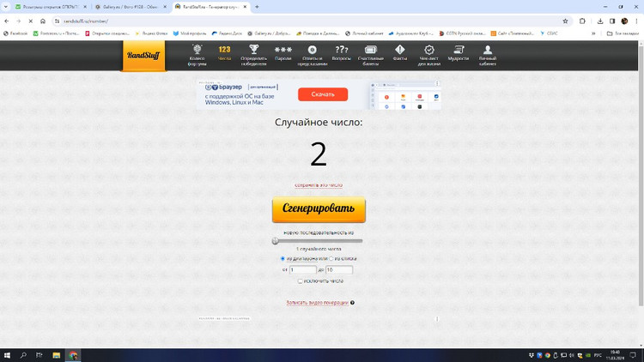The height and width of the screenshot is (362, 644).
Task: Click 'Записать видео генерации' link
Action: 317,303
